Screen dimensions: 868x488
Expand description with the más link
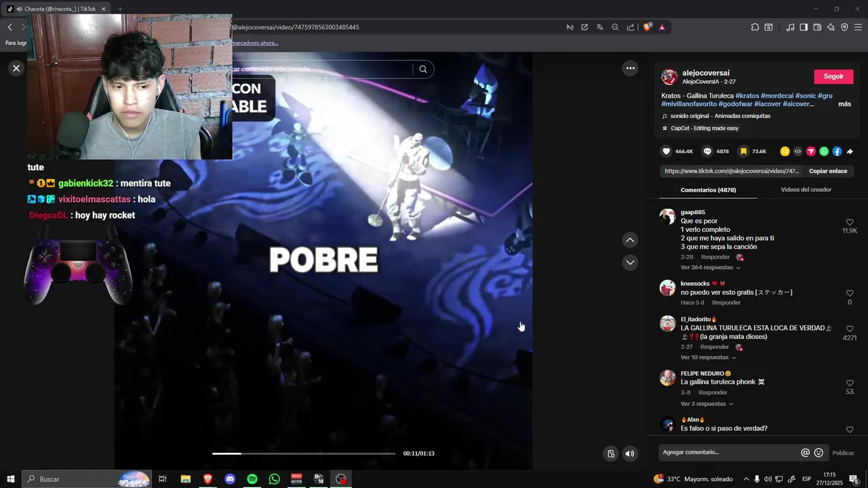pyautogui.click(x=844, y=104)
